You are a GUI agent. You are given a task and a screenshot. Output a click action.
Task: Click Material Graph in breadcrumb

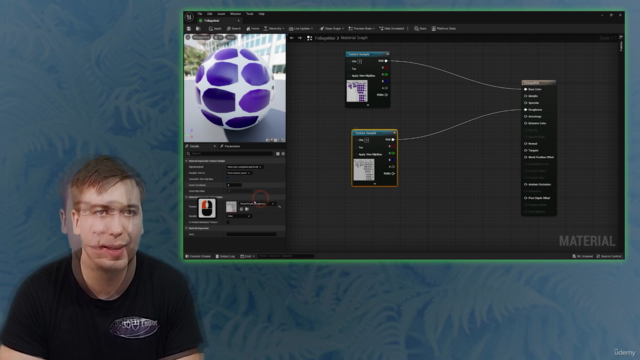[354, 38]
